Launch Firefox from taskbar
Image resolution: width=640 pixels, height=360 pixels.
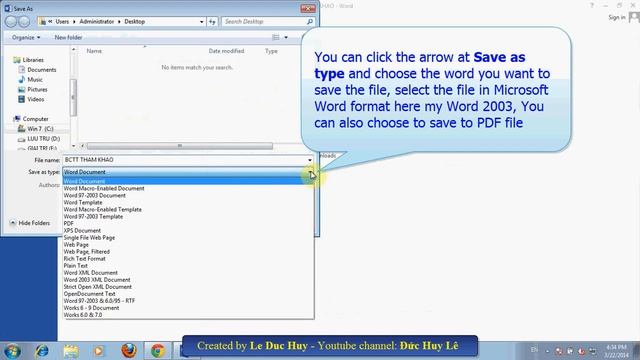pos(129,351)
